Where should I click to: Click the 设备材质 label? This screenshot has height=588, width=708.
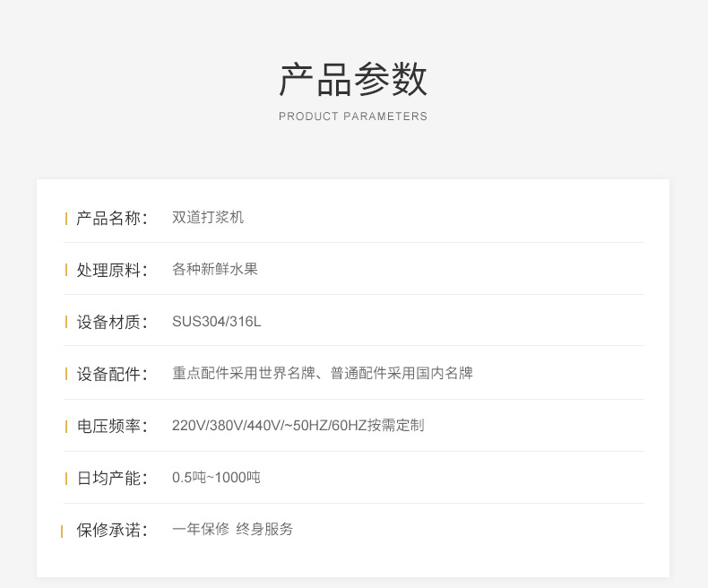pos(108,322)
